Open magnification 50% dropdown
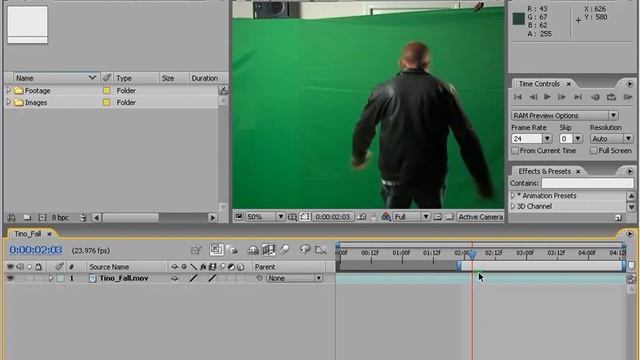Viewport: 640px width, 360px height. (265, 217)
